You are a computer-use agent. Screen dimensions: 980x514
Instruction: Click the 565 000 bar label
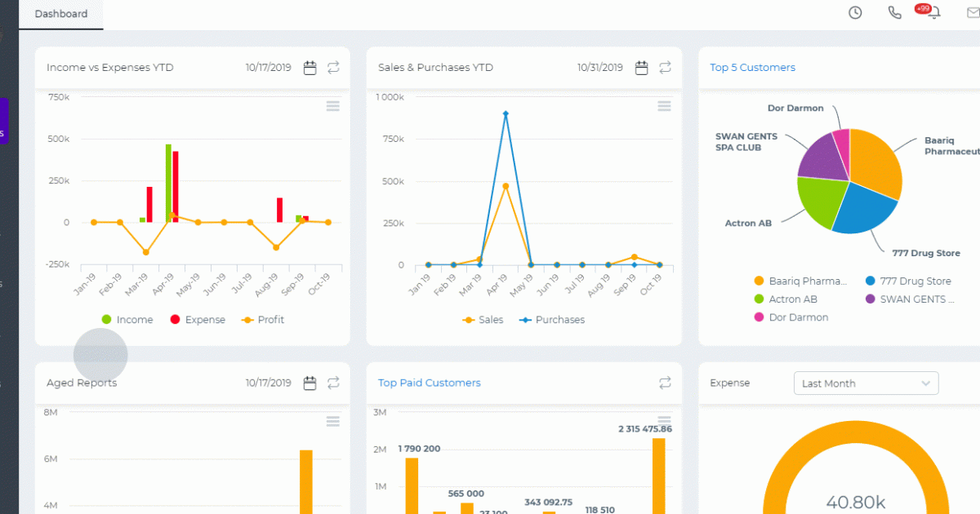point(466,494)
